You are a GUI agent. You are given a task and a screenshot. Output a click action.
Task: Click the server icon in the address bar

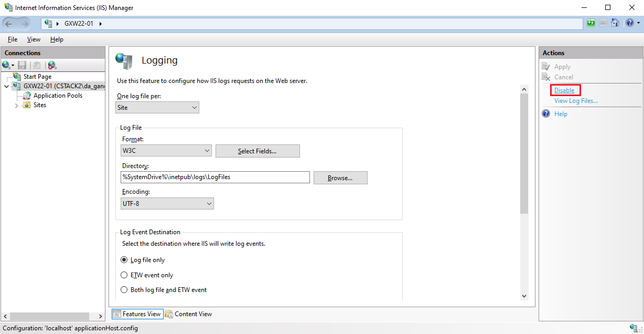tap(48, 23)
